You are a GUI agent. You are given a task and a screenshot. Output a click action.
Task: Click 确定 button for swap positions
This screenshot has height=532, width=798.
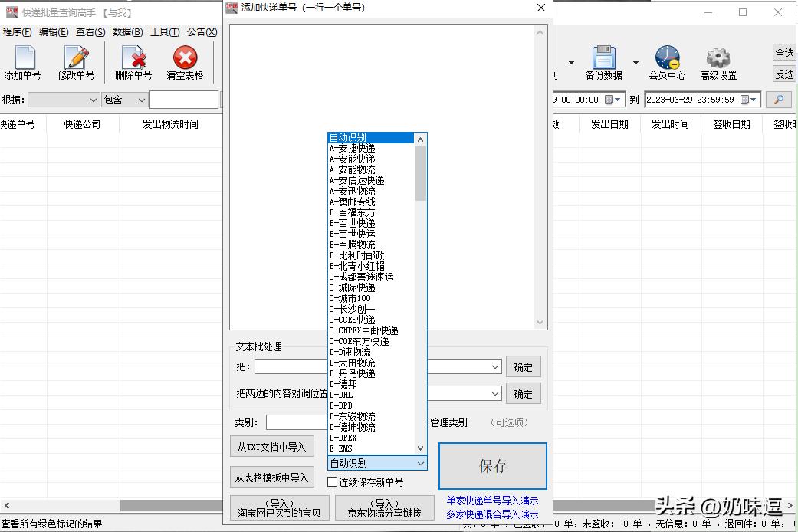coord(523,394)
